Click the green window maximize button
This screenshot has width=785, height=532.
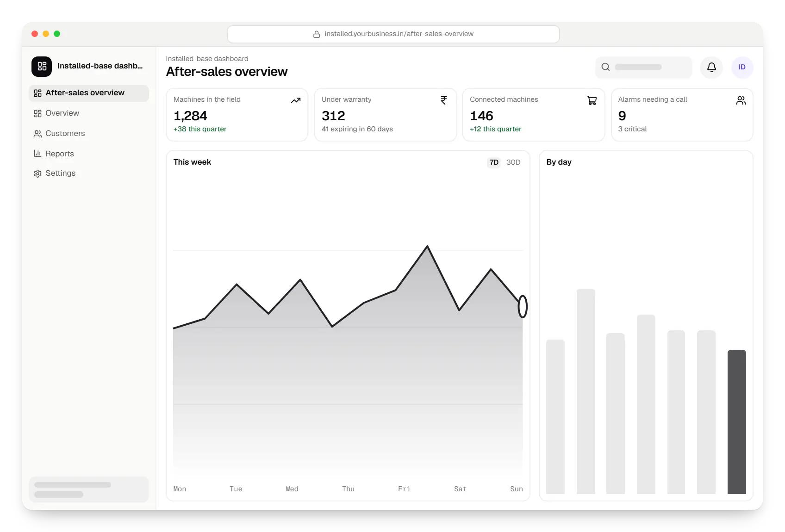point(57,34)
